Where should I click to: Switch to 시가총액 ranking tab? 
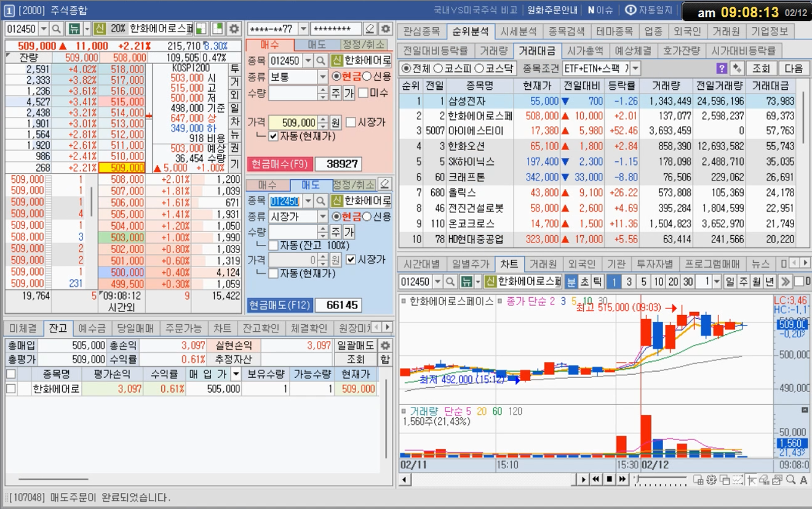(x=585, y=50)
